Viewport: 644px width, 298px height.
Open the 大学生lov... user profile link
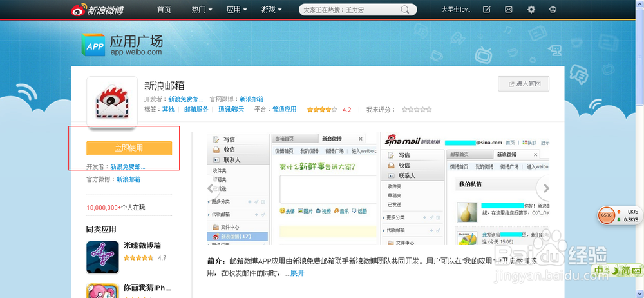click(x=457, y=10)
